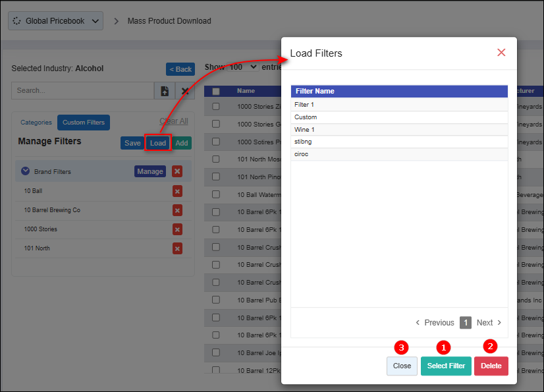
Task: Toggle the select-all checkbox in table header
Action: pos(215,92)
